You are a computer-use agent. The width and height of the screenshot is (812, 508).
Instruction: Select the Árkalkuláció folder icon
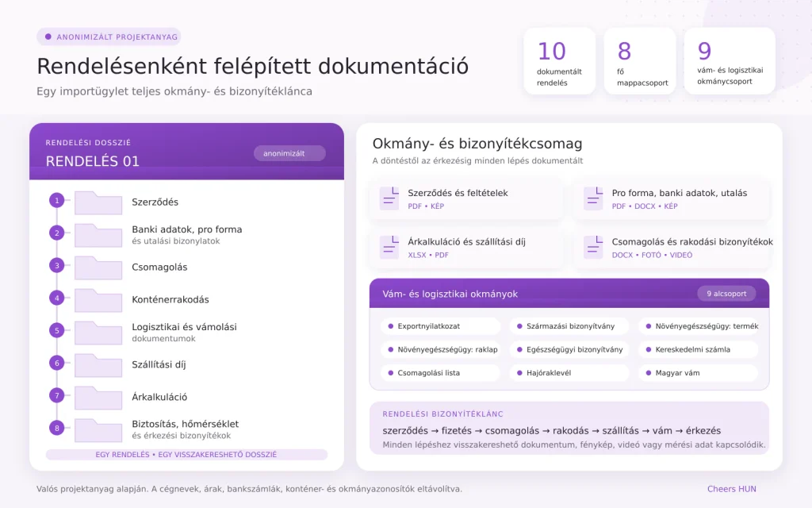pos(98,398)
